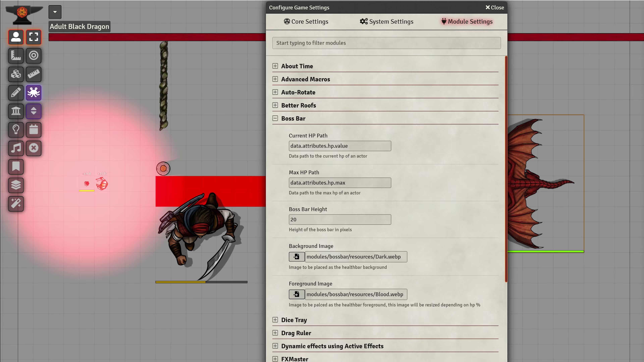Switch to System Settings tab
The width and height of the screenshot is (644, 362).
coord(387,21)
